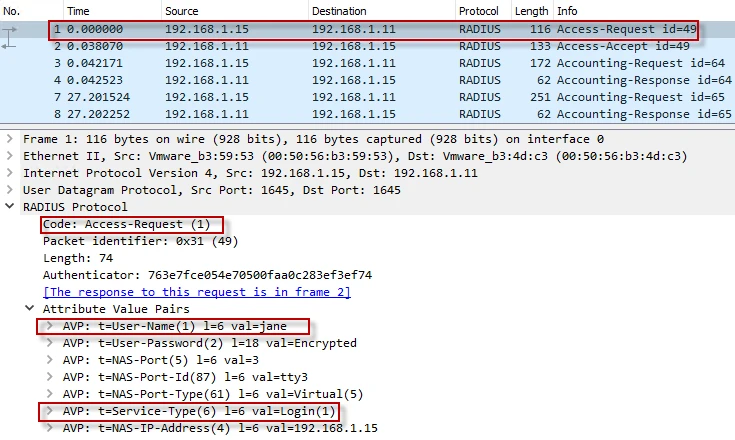Open the response in frame 2 link
735x440 pixels.
point(196,292)
